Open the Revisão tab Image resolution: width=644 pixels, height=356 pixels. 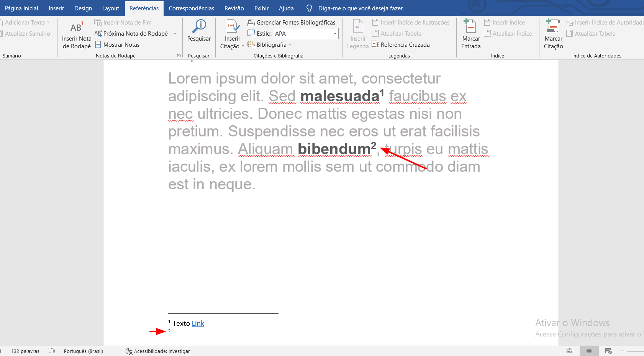pos(234,8)
